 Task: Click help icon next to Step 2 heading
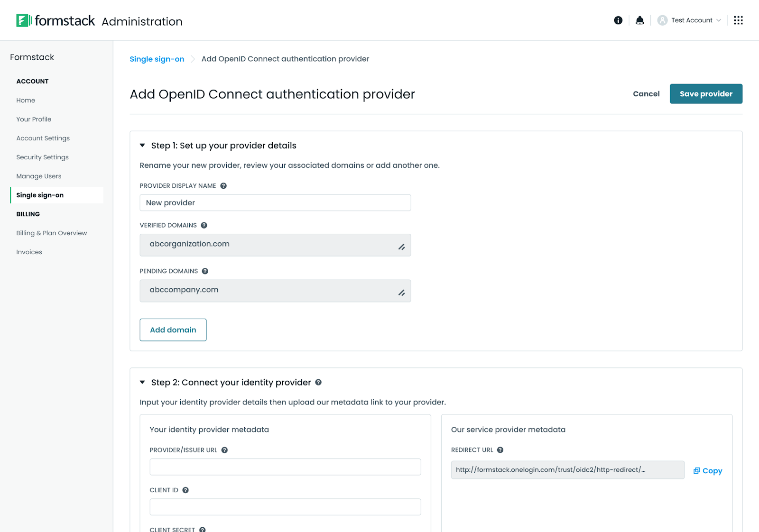tap(318, 382)
